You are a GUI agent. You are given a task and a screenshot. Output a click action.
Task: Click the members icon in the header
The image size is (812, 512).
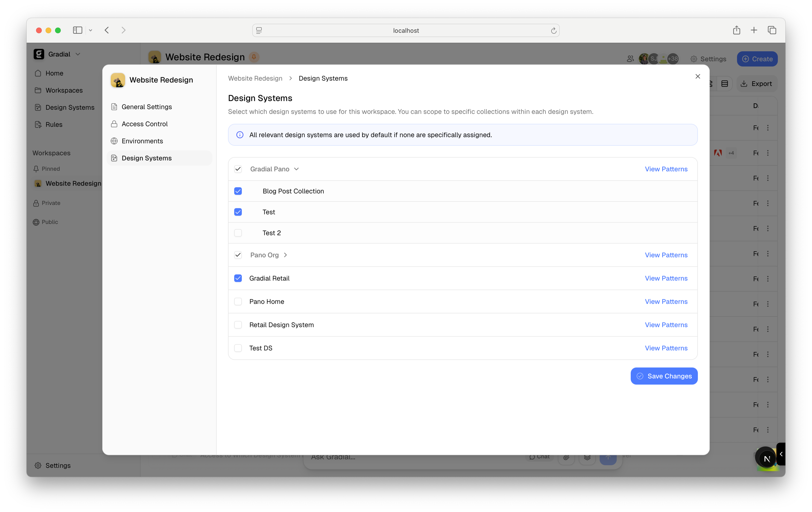coord(630,58)
